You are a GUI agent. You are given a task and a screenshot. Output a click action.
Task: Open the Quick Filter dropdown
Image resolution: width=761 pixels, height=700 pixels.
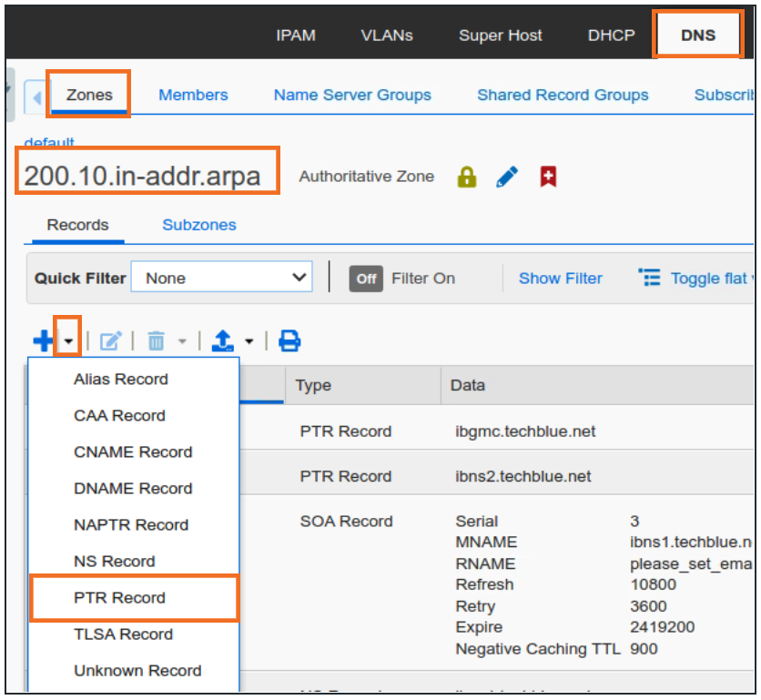pyautogui.click(x=221, y=279)
